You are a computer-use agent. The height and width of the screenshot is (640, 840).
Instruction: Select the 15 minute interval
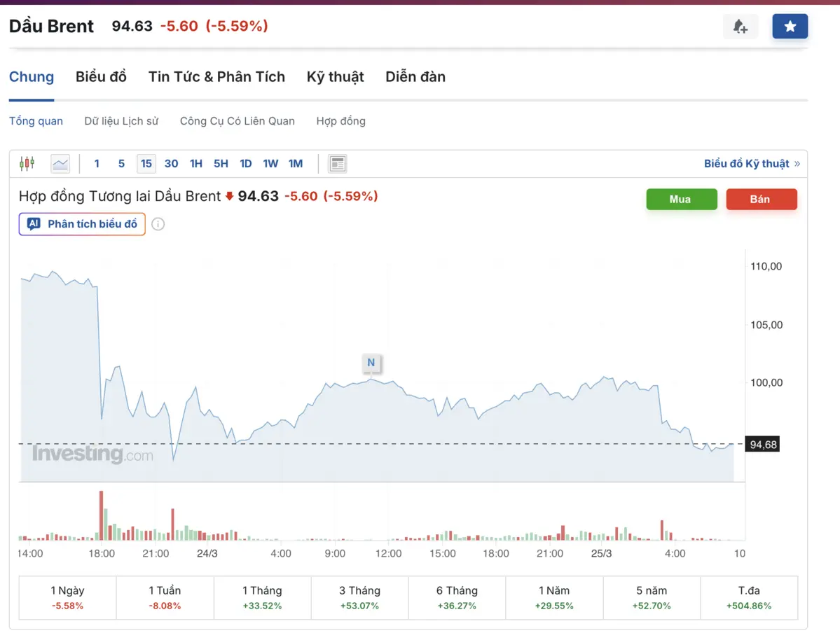pos(146,164)
